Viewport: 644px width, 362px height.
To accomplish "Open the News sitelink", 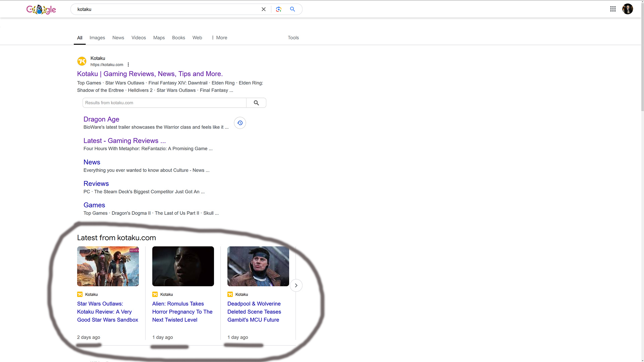I will tap(92, 162).
